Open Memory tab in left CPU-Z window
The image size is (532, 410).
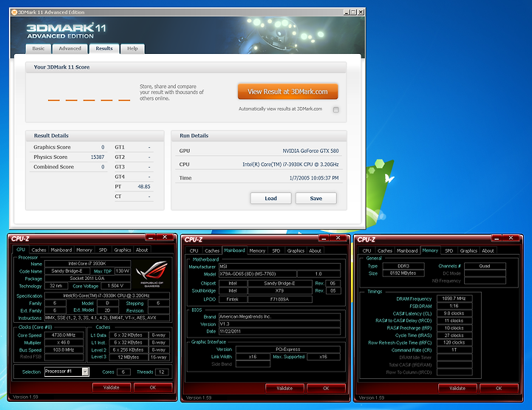(x=84, y=250)
